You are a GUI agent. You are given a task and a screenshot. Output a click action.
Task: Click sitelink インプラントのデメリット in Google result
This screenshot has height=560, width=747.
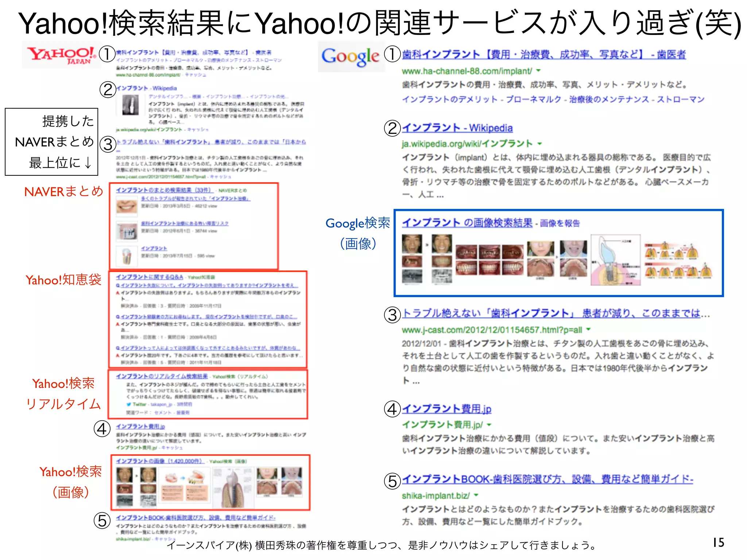coord(450,99)
